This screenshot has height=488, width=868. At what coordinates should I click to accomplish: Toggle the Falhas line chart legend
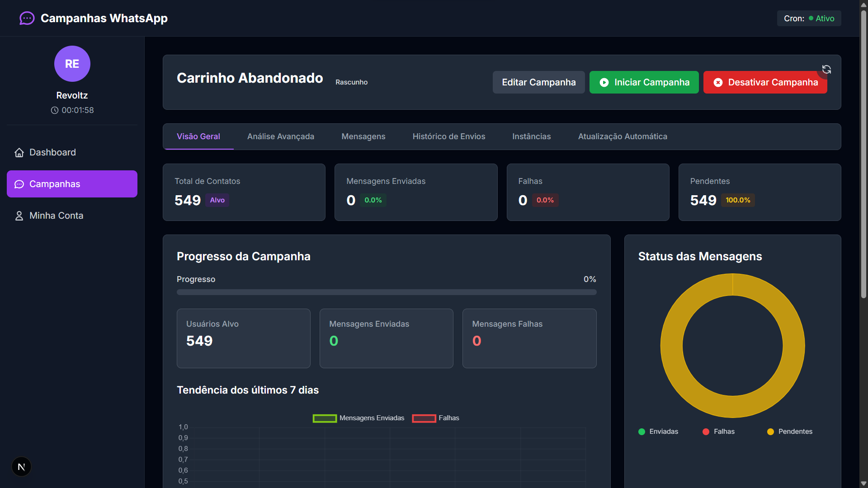[436, 418]
